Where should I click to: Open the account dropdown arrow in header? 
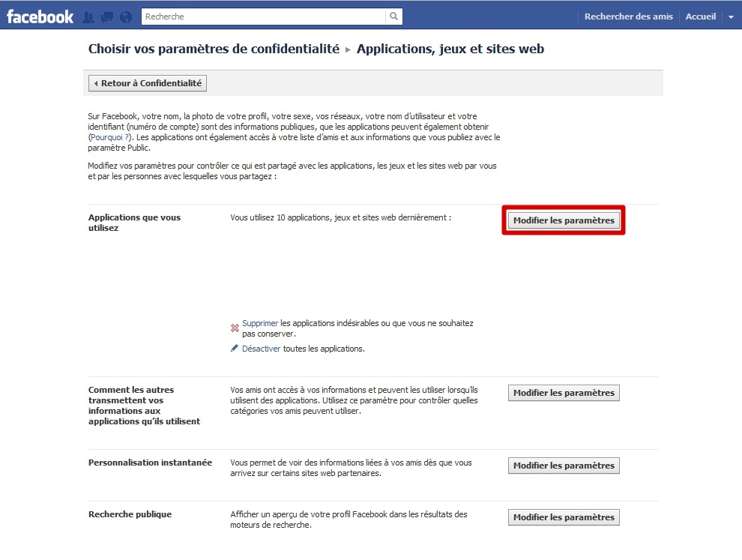[731, 16]
